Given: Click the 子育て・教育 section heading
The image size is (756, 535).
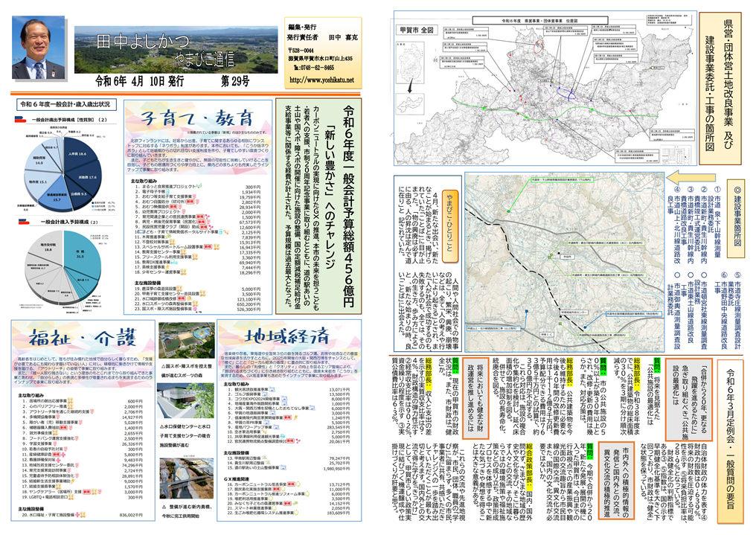Looking at the screenshot, I should (x=198, y=118).
